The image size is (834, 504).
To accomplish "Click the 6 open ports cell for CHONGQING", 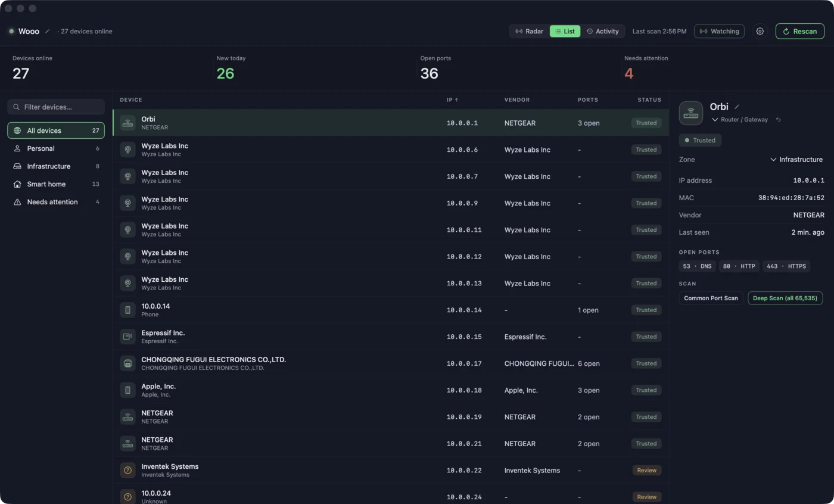I will point(589,363).
